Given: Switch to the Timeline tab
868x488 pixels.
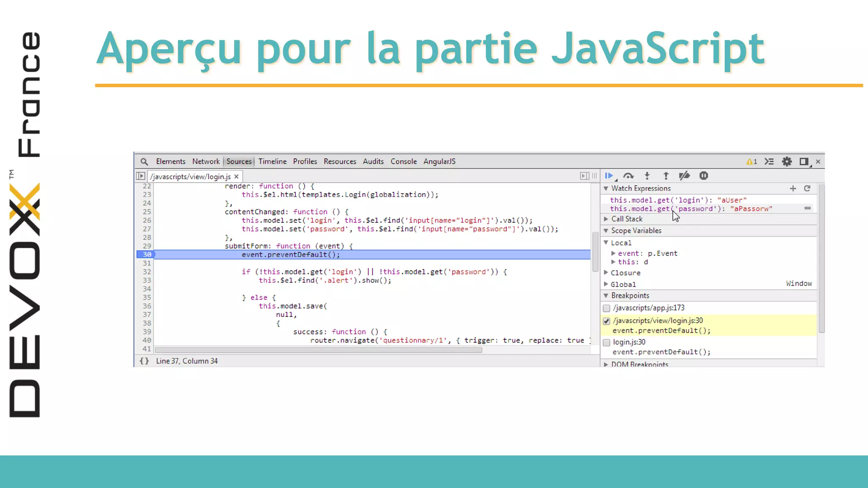Looking at the screenshot, I should point(273,161).
